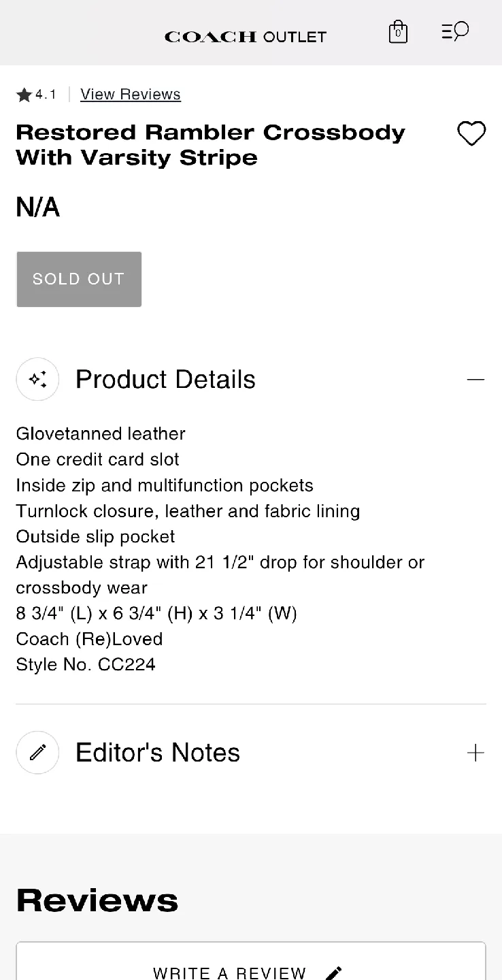The image size is (502, 980).
Task: Click the Product Details section heading
Action: (165, 380)
